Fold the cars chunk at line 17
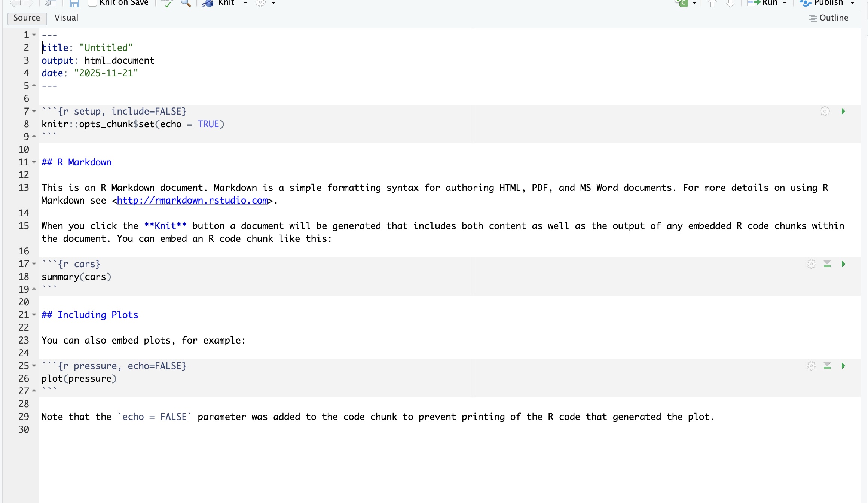 [x=34, y=264]
